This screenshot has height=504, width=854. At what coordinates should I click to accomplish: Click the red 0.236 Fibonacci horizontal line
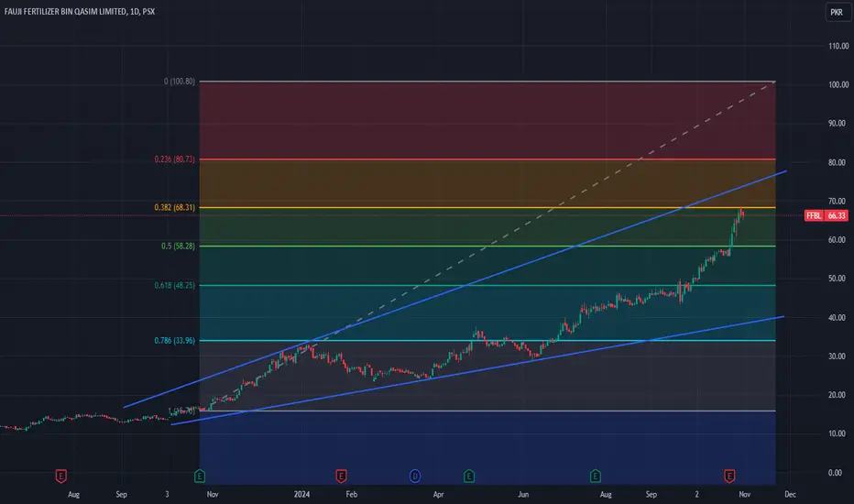487,159
